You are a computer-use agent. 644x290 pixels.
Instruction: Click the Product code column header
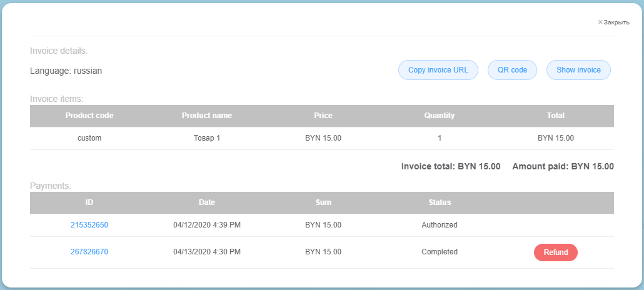tap(89, 116)
